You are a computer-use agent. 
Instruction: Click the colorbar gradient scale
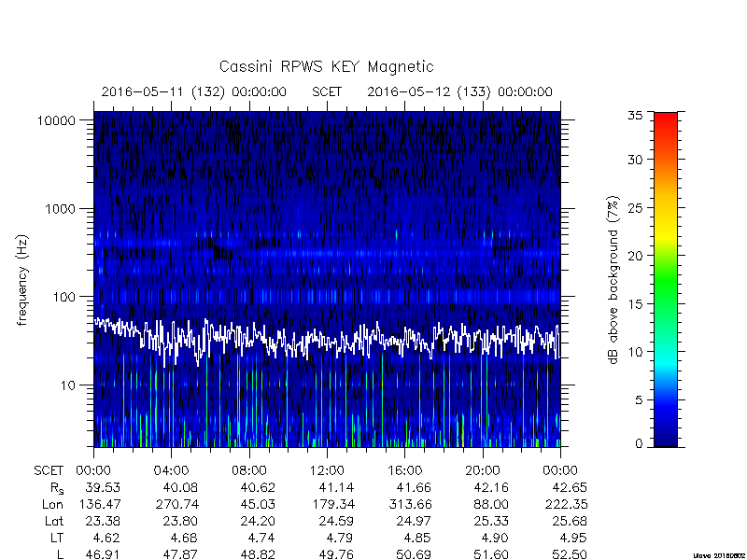coord(666,279)
